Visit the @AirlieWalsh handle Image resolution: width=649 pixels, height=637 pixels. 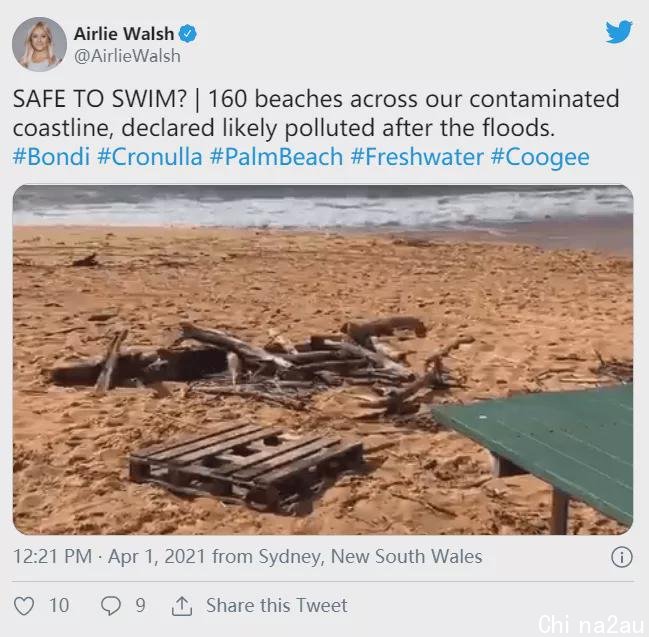[x=127, y=56]
